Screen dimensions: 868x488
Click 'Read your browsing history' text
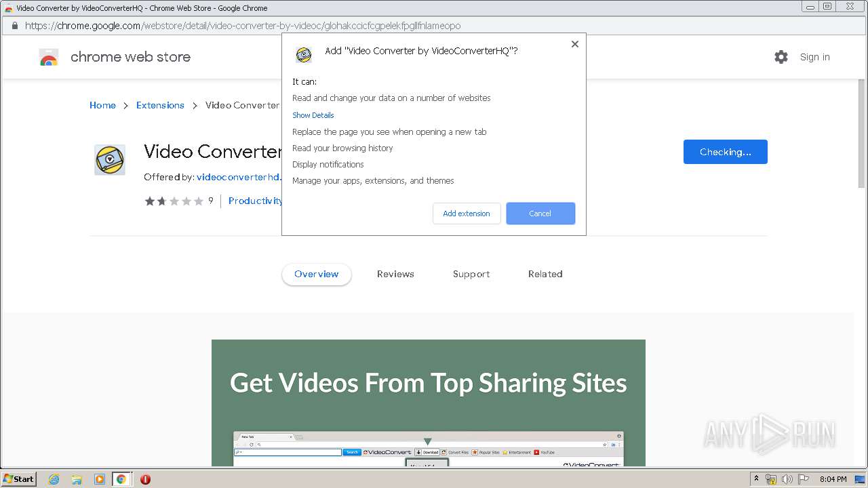coord(342,148)
